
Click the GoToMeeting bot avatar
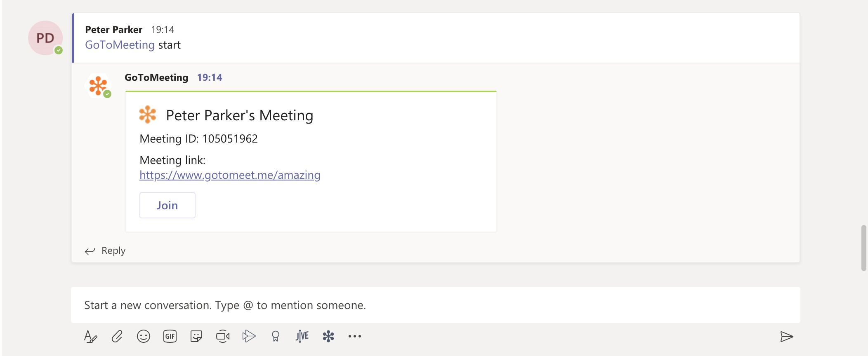coord(98,86)
